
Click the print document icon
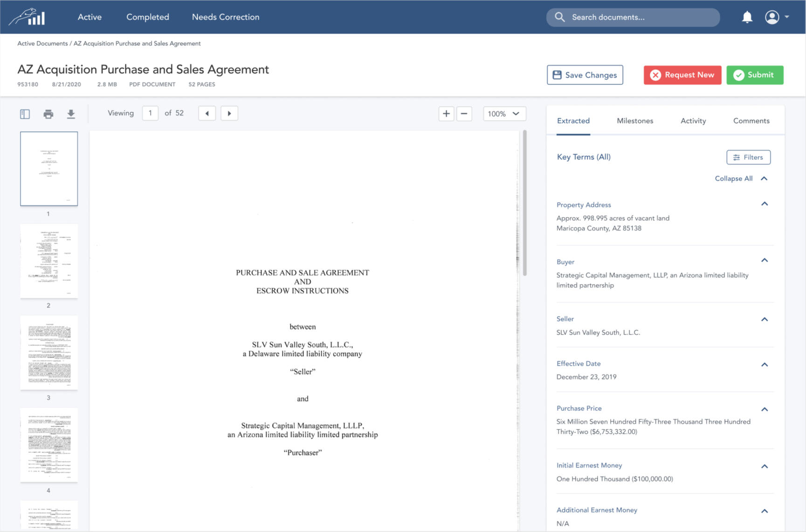point(48,114)
